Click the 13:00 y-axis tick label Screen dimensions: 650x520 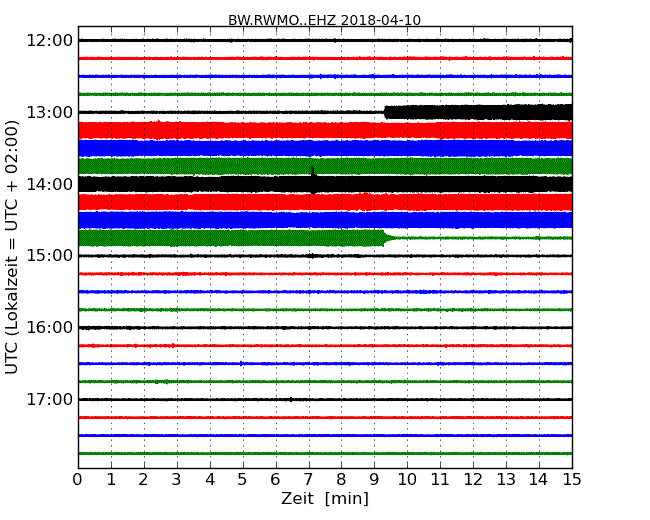tap(50, 112)
